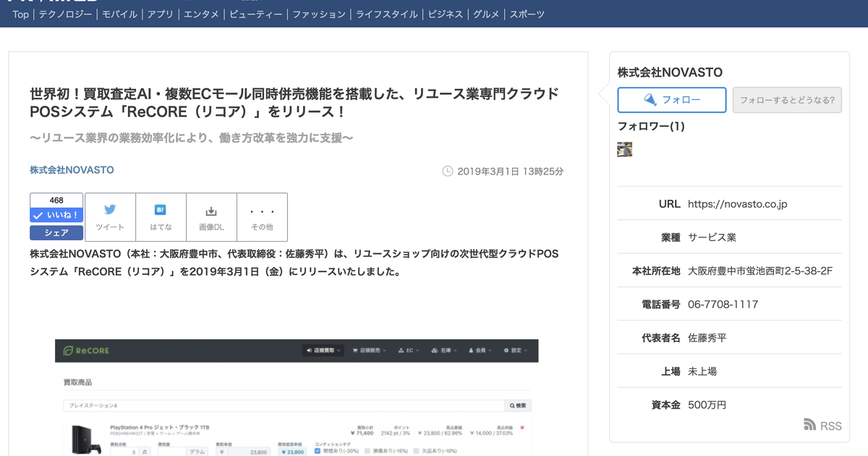Image resolution: width=868 pixels, height=456 pixels.
Task: Open the グルメ category
Action: [x=486, y=14]
